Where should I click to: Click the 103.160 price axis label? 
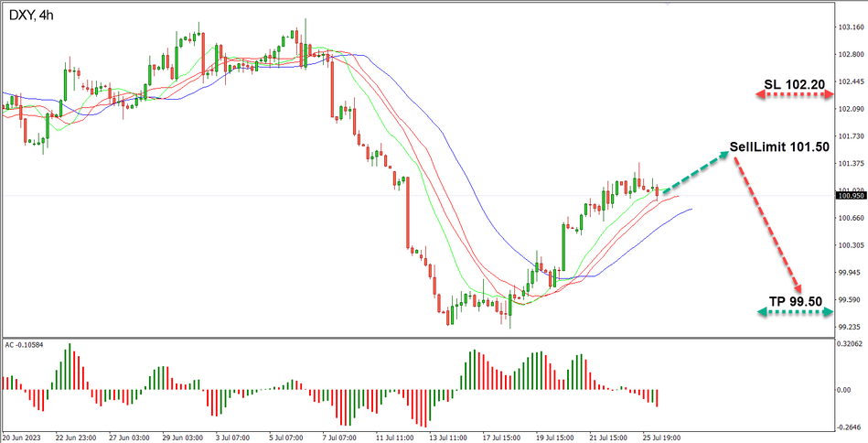(x=851, y=27)
